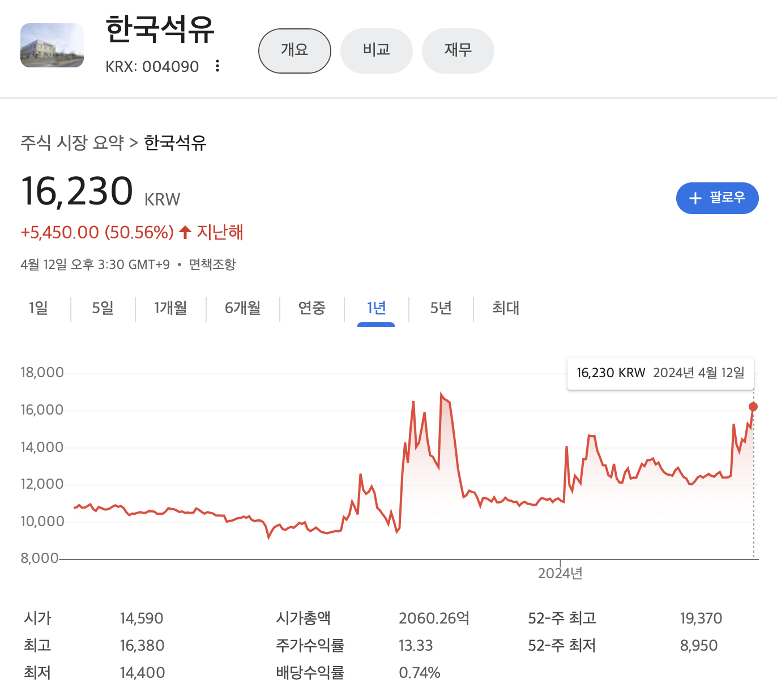Image resolution: width=777 pixels, height=700 pixels.
Task: Click the red endpoint dot on the chart
Action: 753,407
